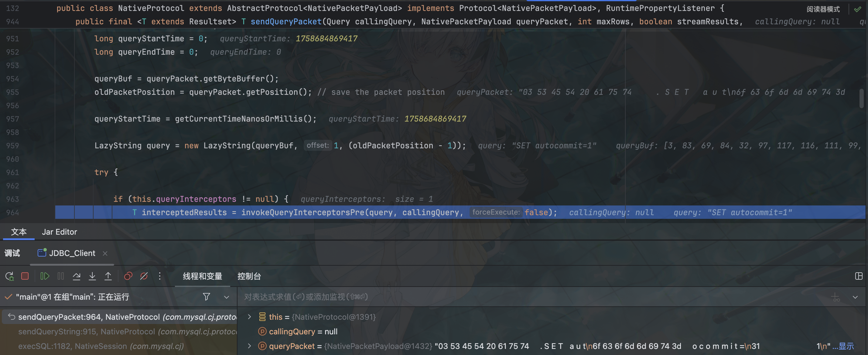
Task: Open the thread selector dropdown
Action: coord(227,297)
